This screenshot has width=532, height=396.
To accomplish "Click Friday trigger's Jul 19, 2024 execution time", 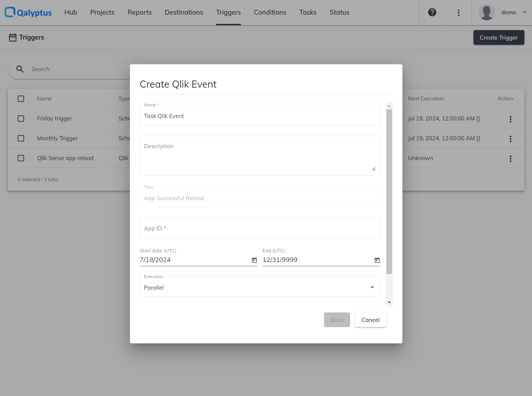I will (x=444, y=119).
